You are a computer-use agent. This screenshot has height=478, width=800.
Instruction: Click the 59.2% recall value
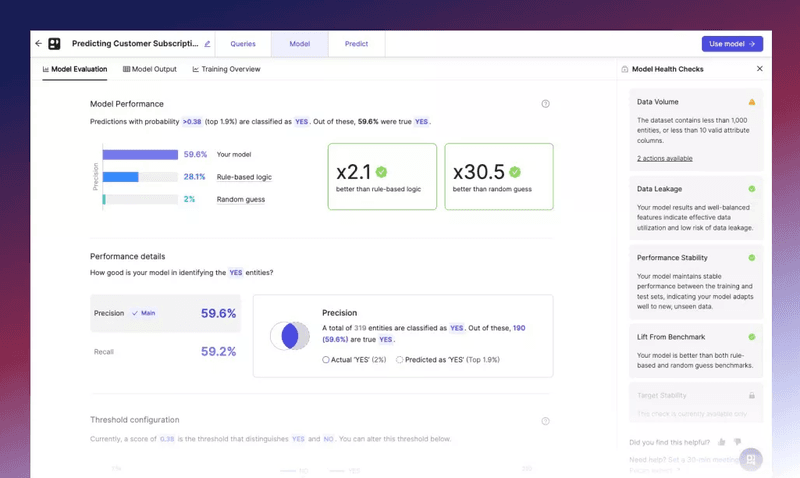pyautogui.click(x=218, y=351)
